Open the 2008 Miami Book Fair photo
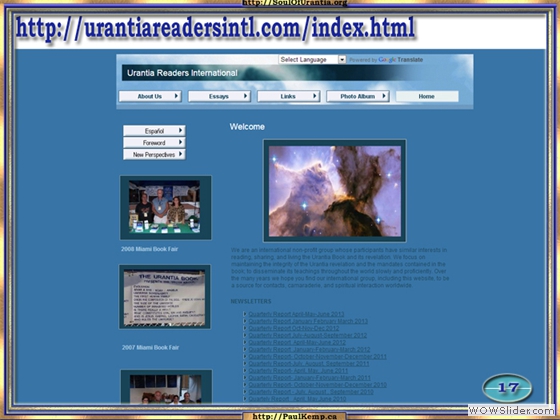The height and width of the screenshot is (420, 560). click(166, 208)
